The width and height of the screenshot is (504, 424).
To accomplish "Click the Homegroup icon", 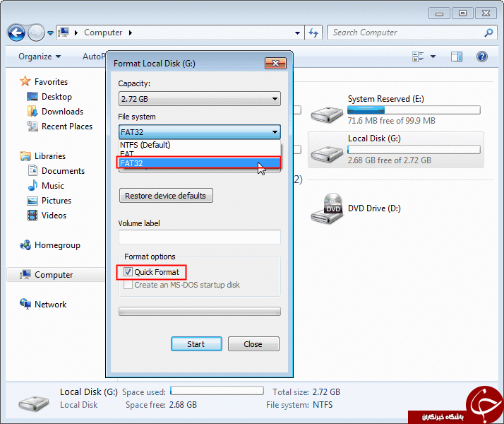I will point(25,245).
